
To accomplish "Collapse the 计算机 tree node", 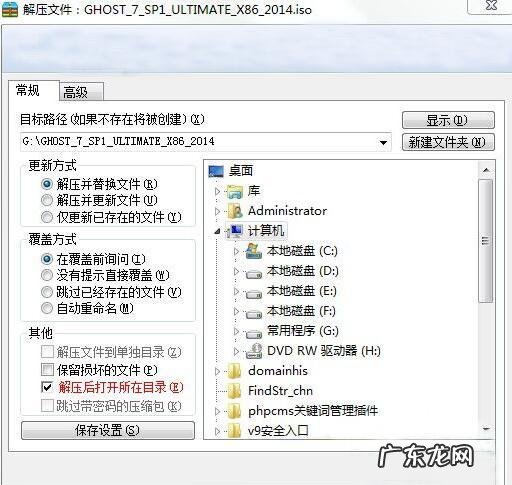I will (x=217, y=231).
